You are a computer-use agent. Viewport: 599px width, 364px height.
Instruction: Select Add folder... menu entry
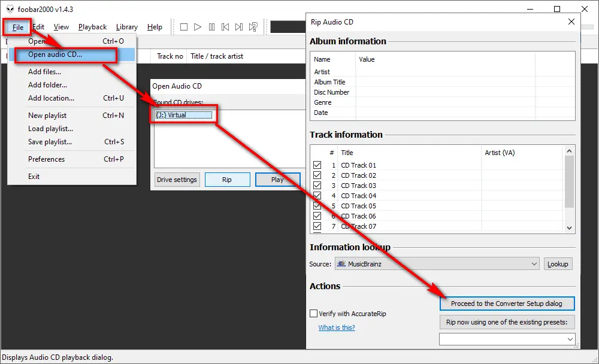coord(72,85)
